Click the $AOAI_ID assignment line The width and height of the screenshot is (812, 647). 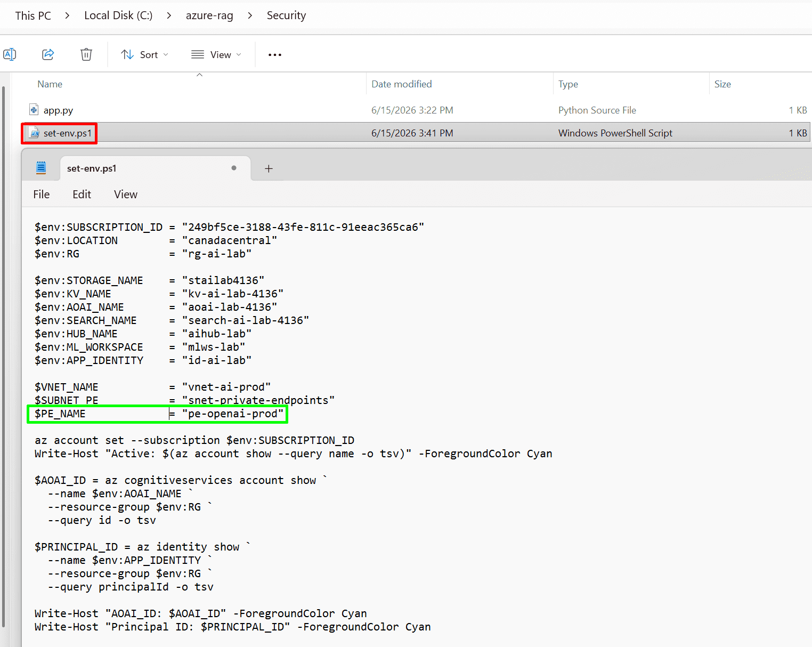[x=181, y=480]
